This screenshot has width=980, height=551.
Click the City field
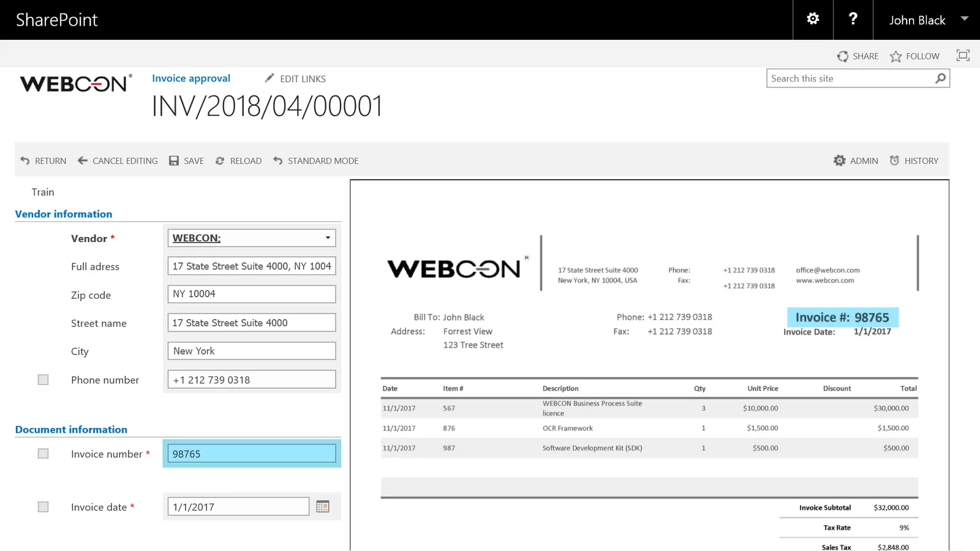click(x=252, y=351)
